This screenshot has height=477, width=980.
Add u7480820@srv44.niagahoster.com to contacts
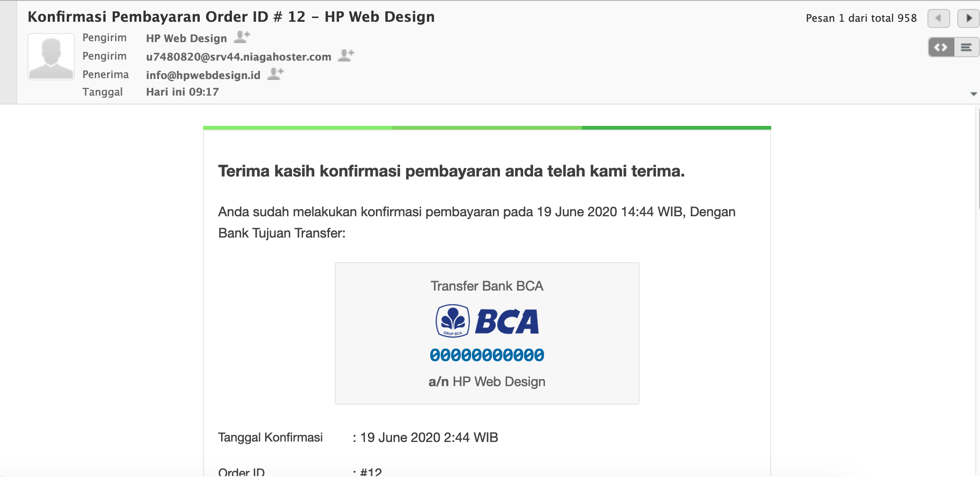[x=346, y=55]
